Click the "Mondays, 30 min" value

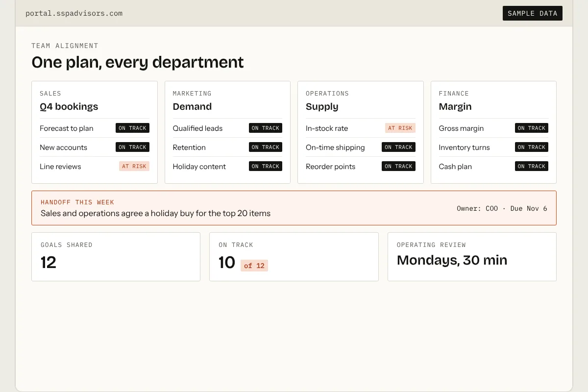point(452,260)
